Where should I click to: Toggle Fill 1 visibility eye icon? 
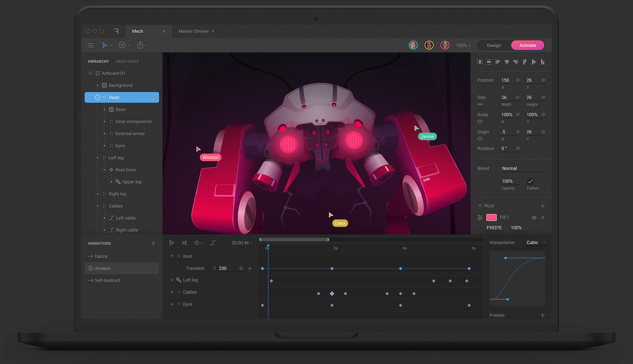(534, 218)
